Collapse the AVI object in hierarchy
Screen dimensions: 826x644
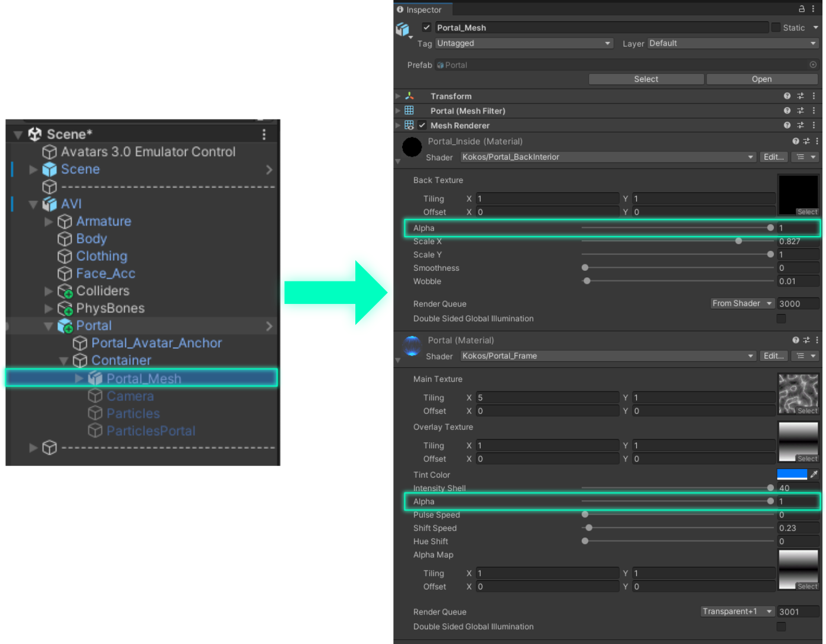[33, 205]
